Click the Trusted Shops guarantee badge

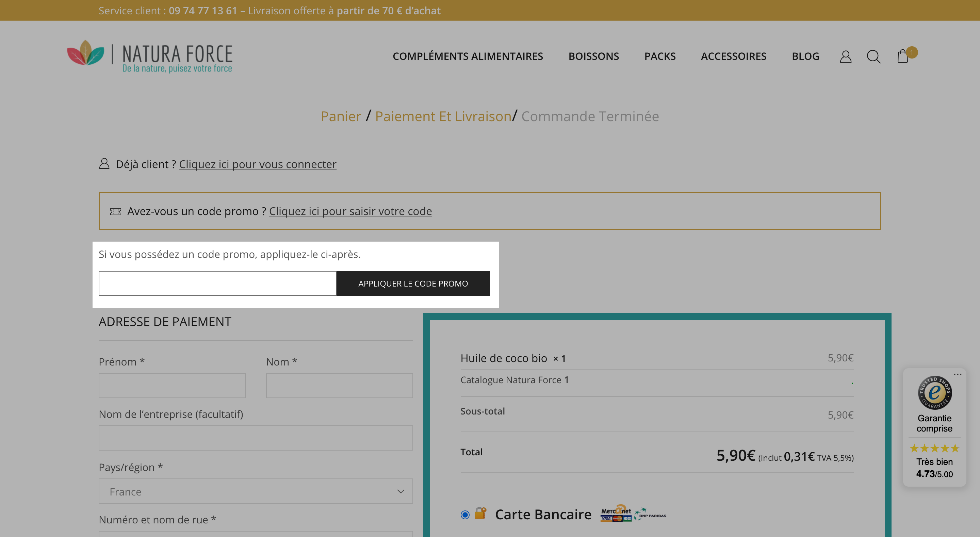pyautogui.click(x=935, y=392)
